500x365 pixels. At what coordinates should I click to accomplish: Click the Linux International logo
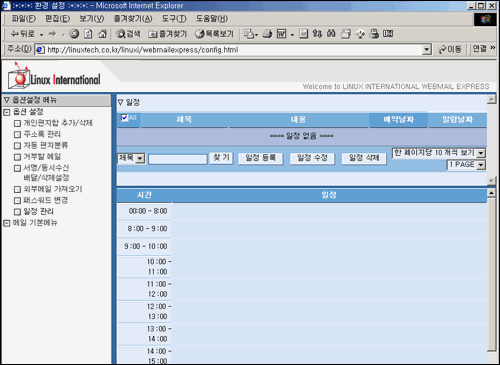click(54, 77)
